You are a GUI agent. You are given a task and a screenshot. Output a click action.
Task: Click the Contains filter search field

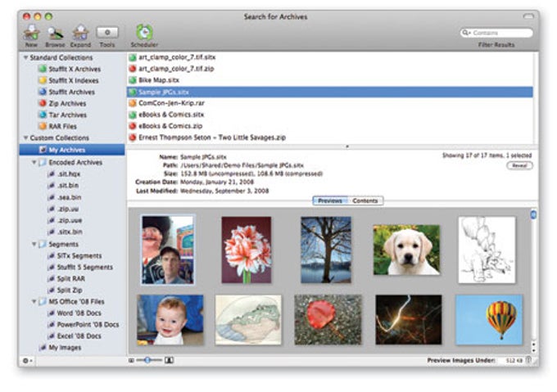point(496,33)
